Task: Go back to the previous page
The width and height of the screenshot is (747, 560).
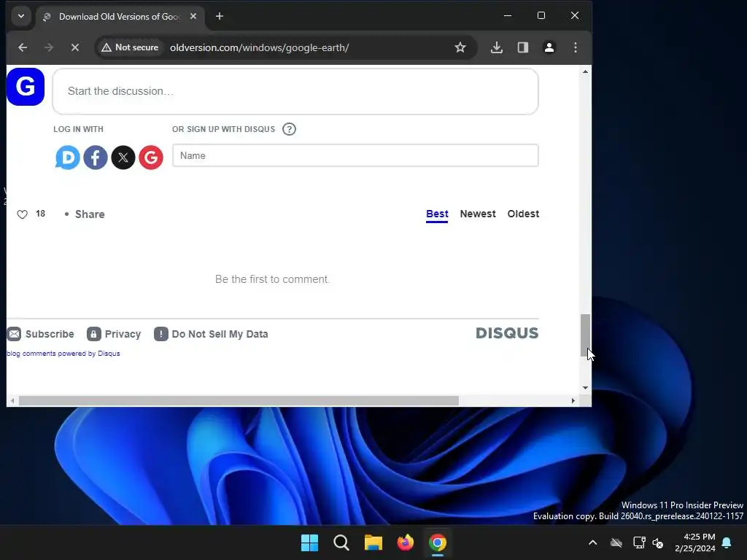Action: point(23,47)
